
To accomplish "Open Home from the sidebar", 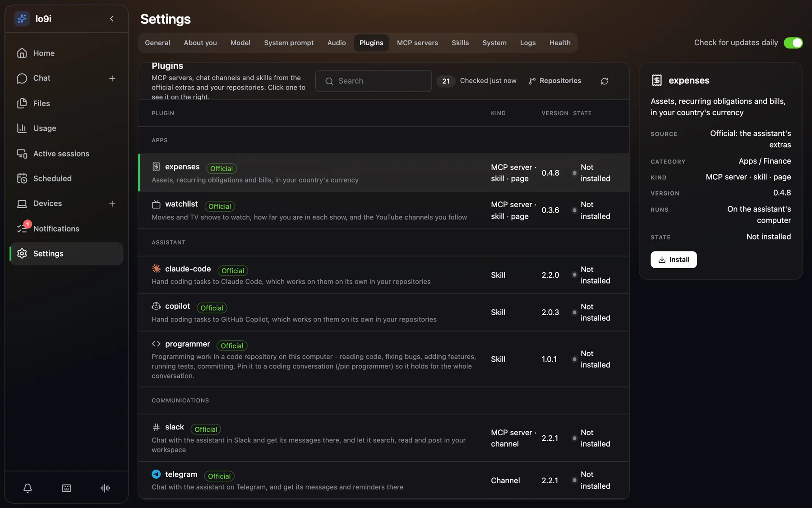I will click(x=66, y=53).
